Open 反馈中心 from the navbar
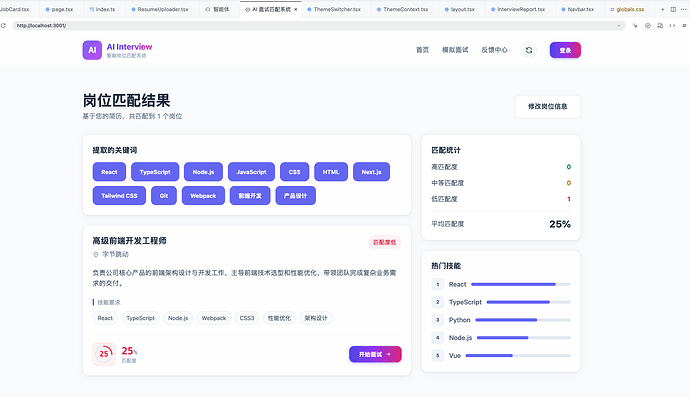Viewport: 690px width, 397px height. coord(494,50)
